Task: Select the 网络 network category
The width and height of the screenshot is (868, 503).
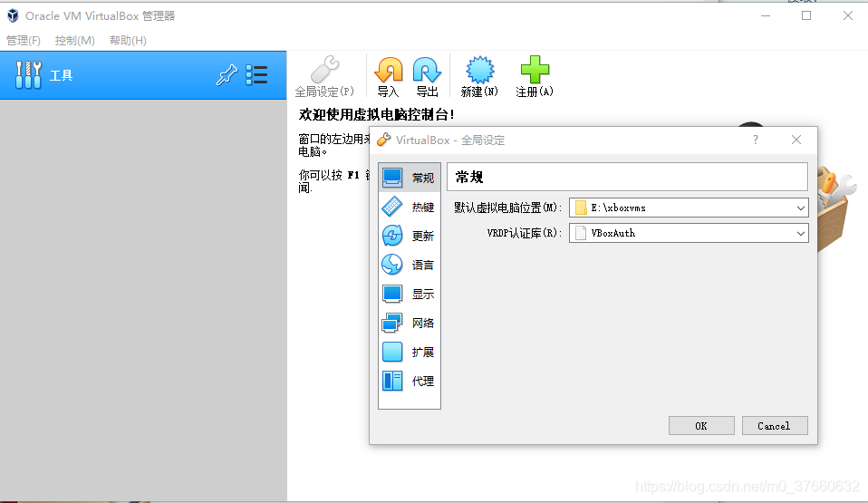Action: [x=410, y=323]
